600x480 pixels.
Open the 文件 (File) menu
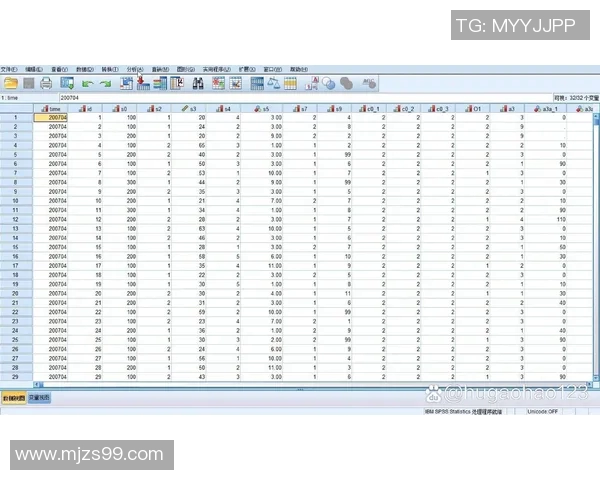[9, 69]
